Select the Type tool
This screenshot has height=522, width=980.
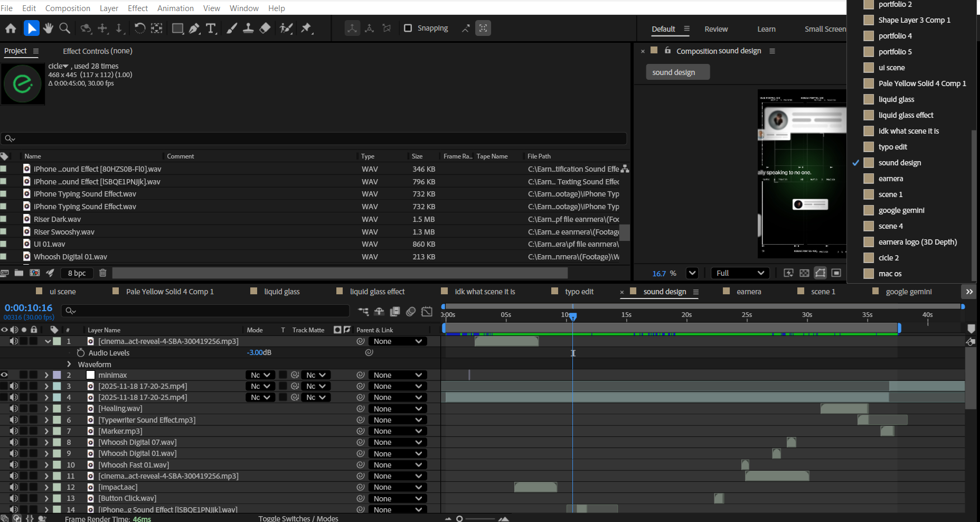(x=211, y=29)
